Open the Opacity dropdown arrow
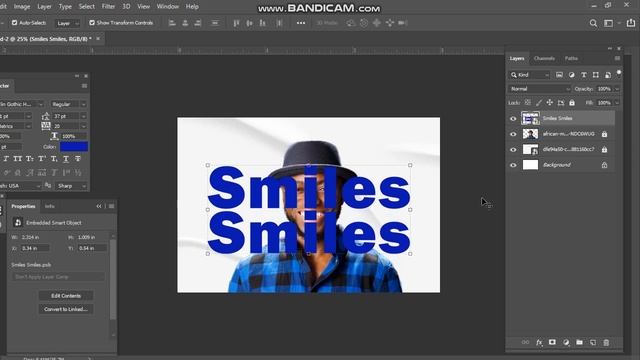 click(x=617, y=89)
